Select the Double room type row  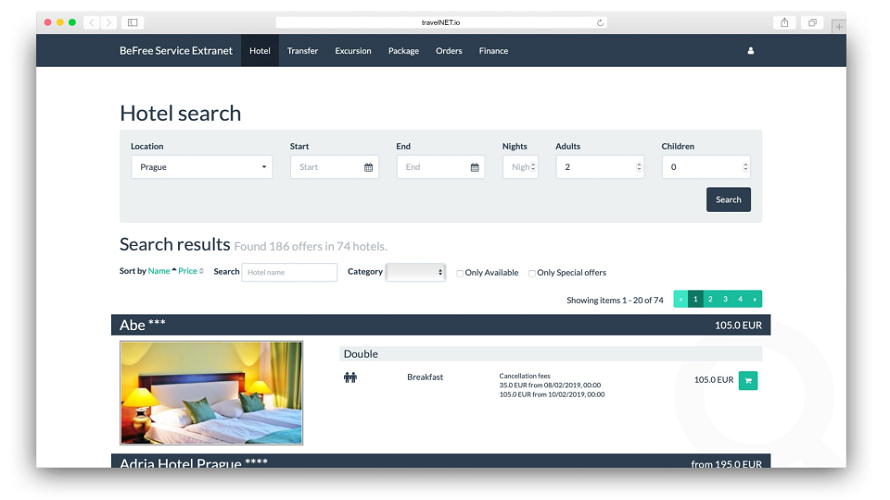pos(551,354)
